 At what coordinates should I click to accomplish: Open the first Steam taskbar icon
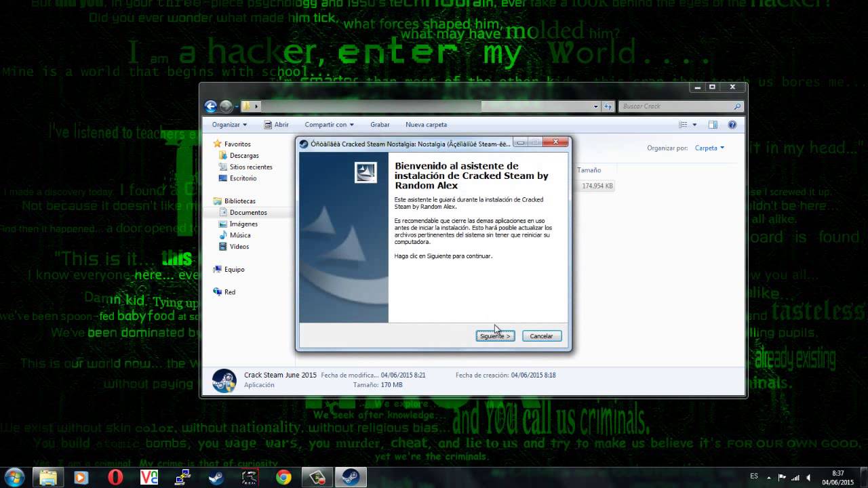pos(216,477)
